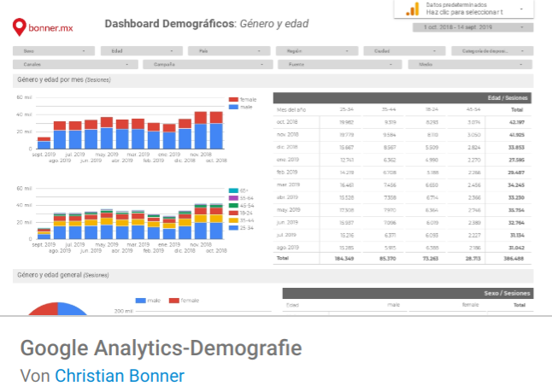
Task: Click the female column header in Sexo table
Action: pyautogui.click(x=470, y=305)
